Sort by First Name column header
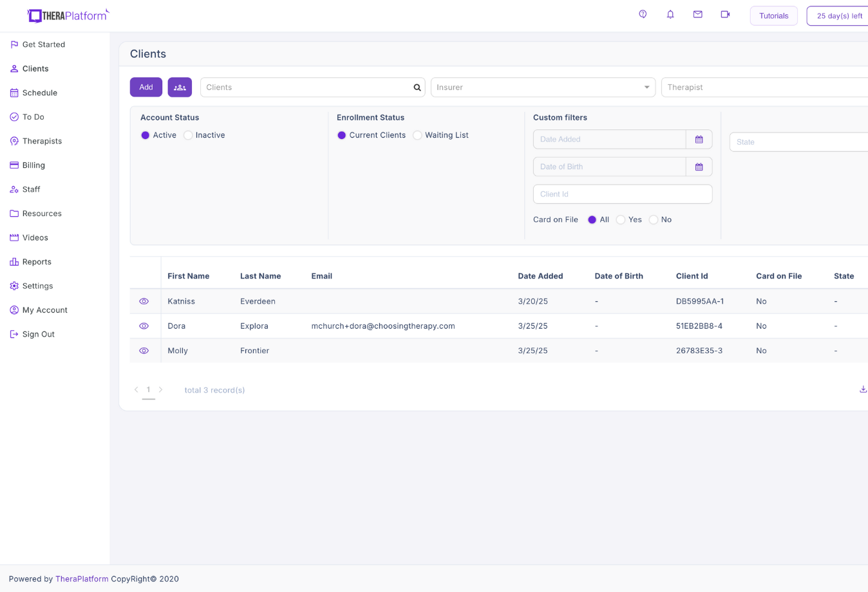The width and height of the screenshot is (868, 592). coord(188,276)
